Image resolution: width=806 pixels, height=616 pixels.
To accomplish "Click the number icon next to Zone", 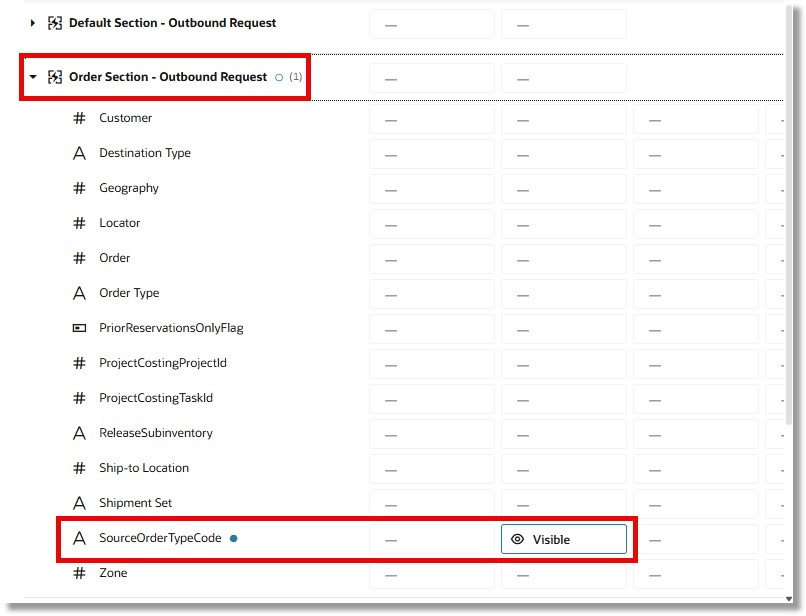I will pos(81,573).
